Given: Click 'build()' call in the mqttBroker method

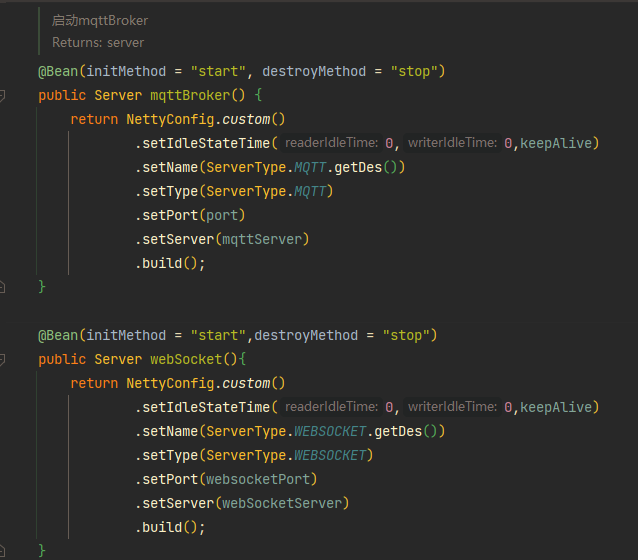Looking at the screenshot, I should (170, 263).
